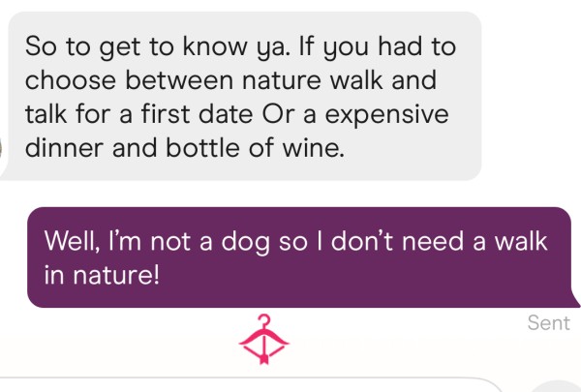Screen dimensions: 581x392
Task: Click 'need a walk' in purple message
Action: (474, 241)
